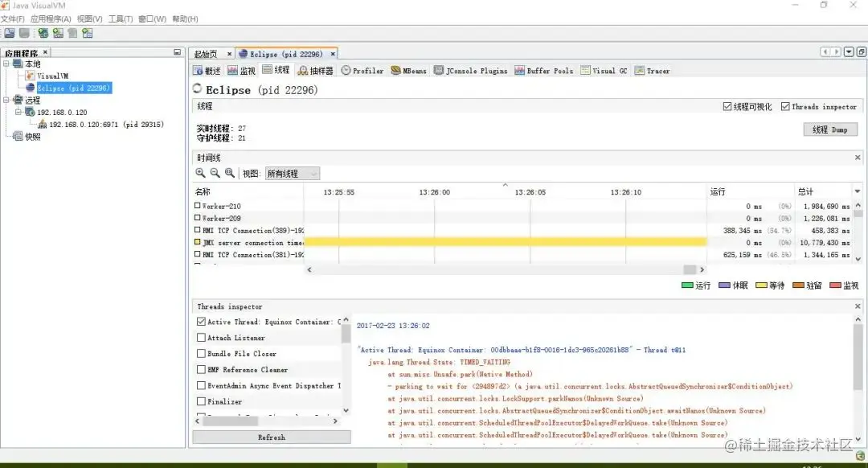Click the JMX connection node icon

pos(42,124)
